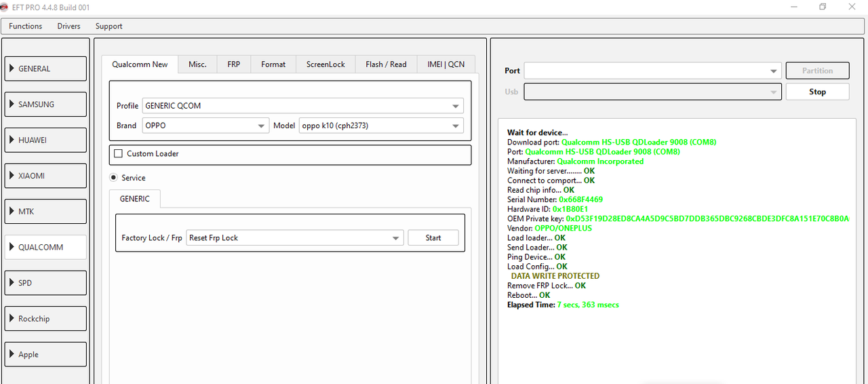Click the 'Reboot... OK' log line
The width and height of the screenshot is (868, 384).
point(529,295)
